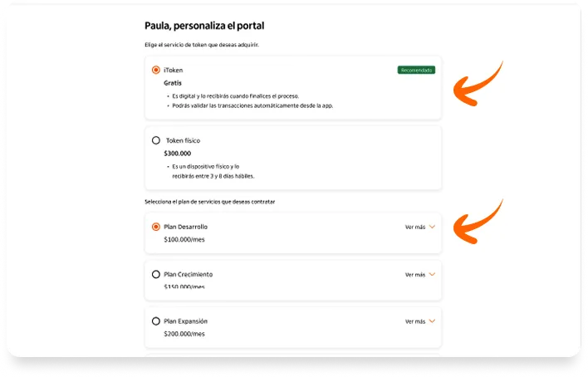Screen dimensions: 588x377
Task: Open 'Ver más' for Plan Desarrollo
Action: [x=415, y=227]
